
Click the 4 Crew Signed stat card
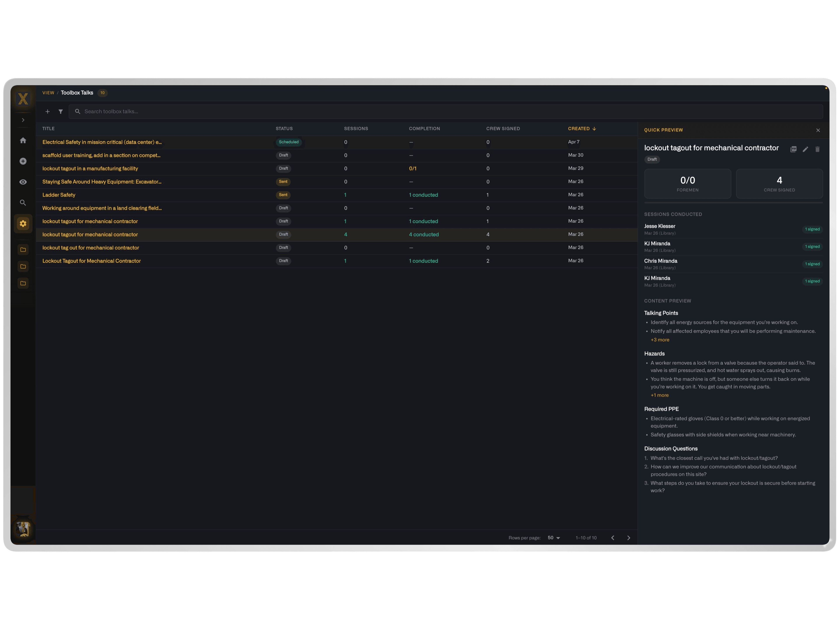pyautogui.click(x=779, y=184)
